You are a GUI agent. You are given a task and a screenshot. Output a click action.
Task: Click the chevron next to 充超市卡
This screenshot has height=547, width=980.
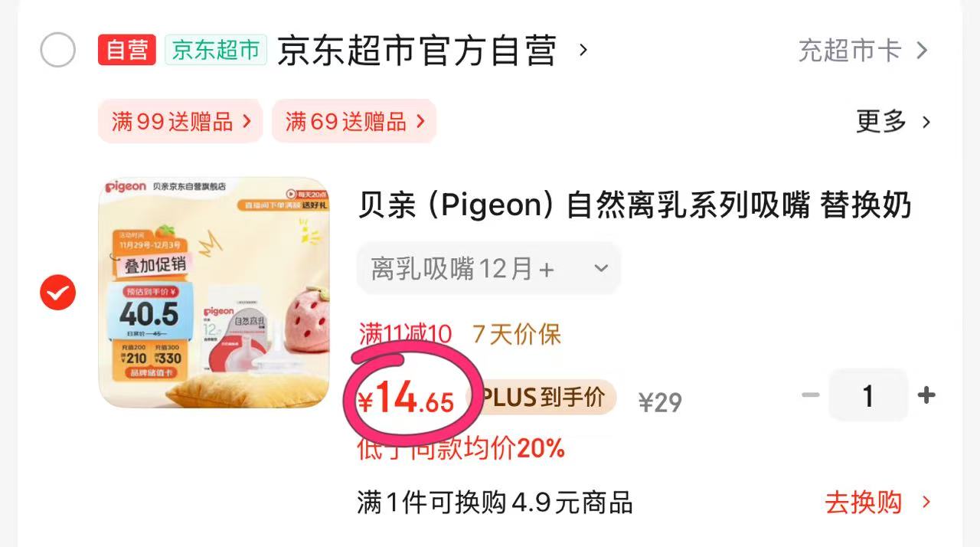click(922, 51)
